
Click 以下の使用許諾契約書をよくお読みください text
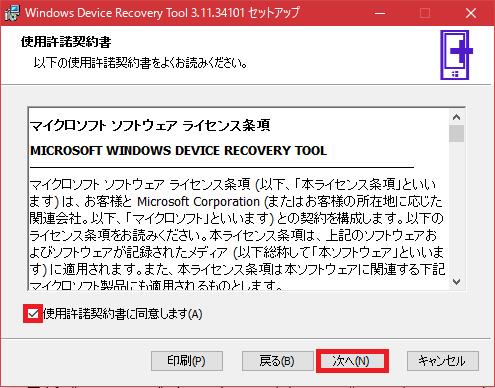(x=140, y=63)
